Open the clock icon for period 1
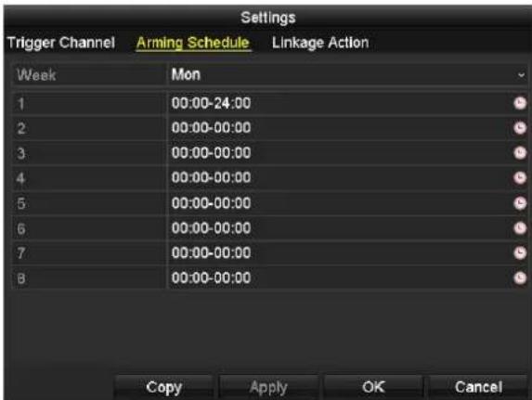This screenshot has height=400, width=532. [519, 103]
